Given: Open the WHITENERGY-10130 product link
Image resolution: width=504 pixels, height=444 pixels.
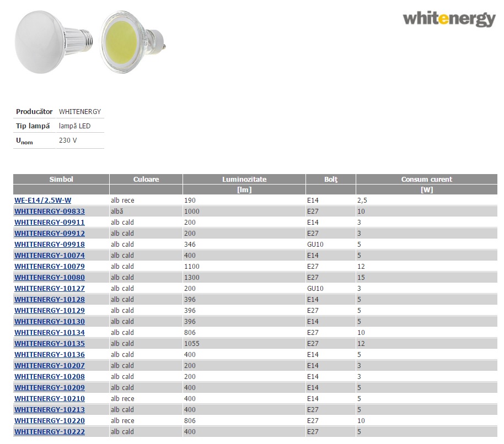Looking at the screenshot, I should coord(50,322).
